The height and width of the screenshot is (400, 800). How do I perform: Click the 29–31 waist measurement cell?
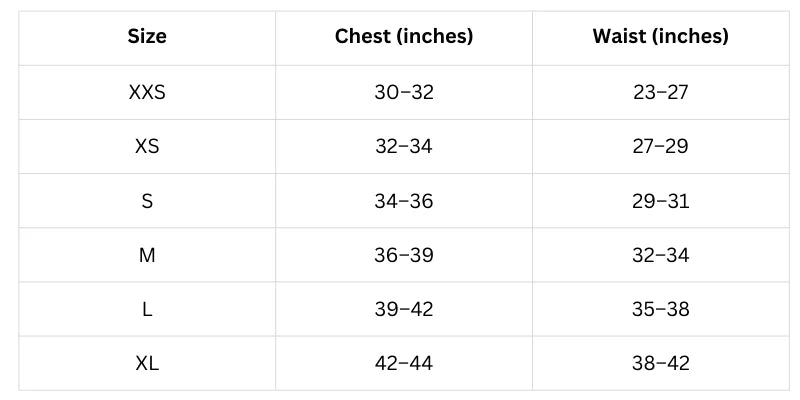(x=661, y=201)
